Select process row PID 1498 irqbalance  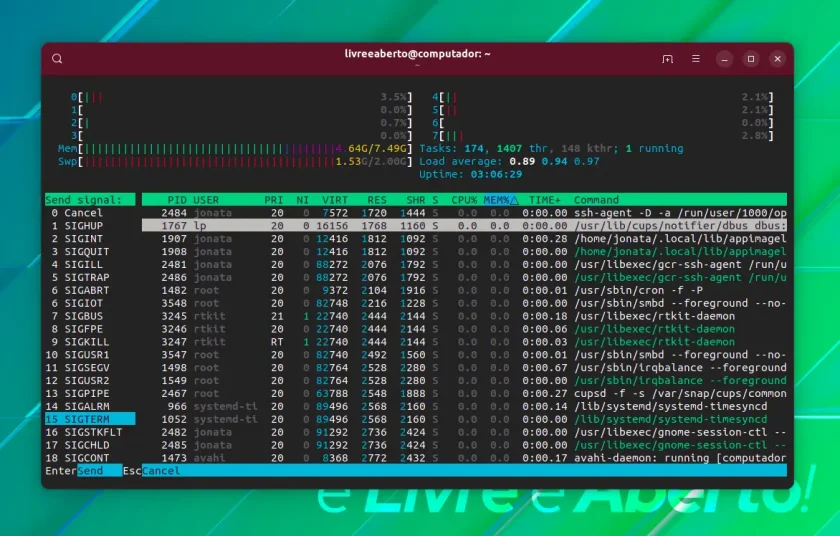coord(464,368)
